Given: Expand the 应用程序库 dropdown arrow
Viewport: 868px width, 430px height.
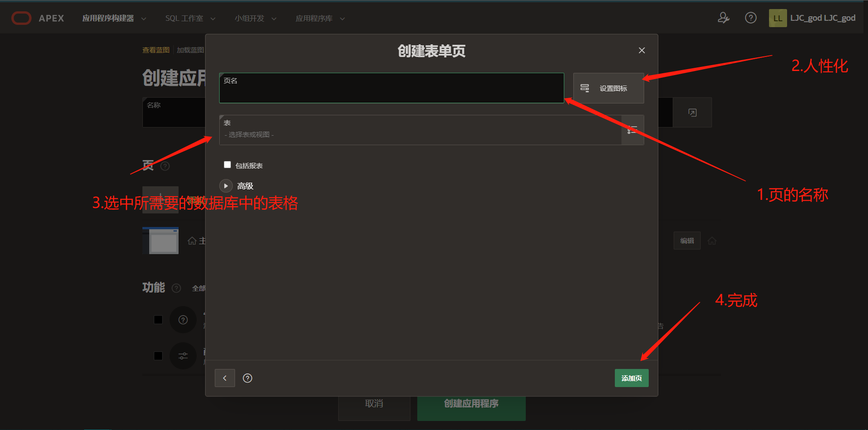Looking at the screenshot, I should pos(342,19).
